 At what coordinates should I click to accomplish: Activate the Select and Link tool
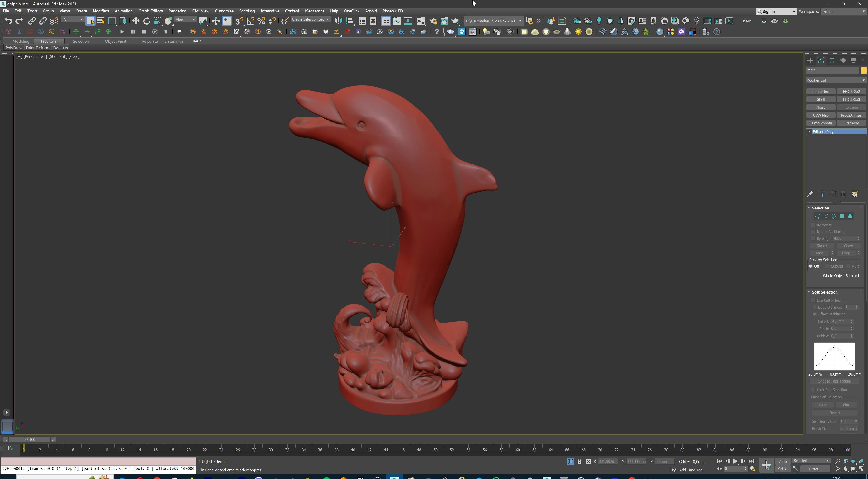(32, 21)
